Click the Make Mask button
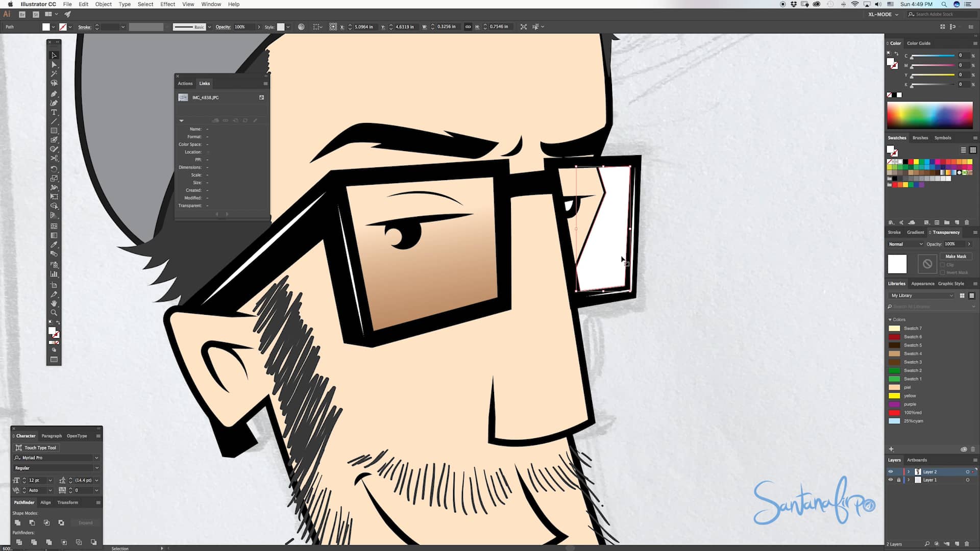Viewport: 980px width, 551px height. (x=956, y=256)
